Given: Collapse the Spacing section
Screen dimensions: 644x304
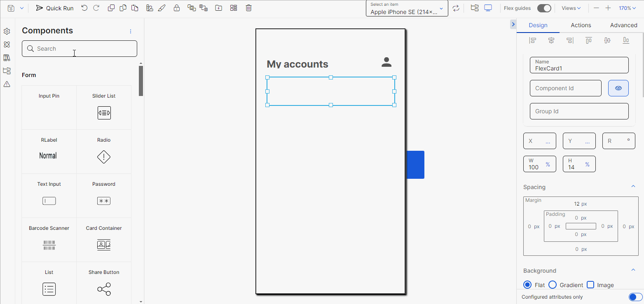Looking at the screenshot, I should coord(633,186).
